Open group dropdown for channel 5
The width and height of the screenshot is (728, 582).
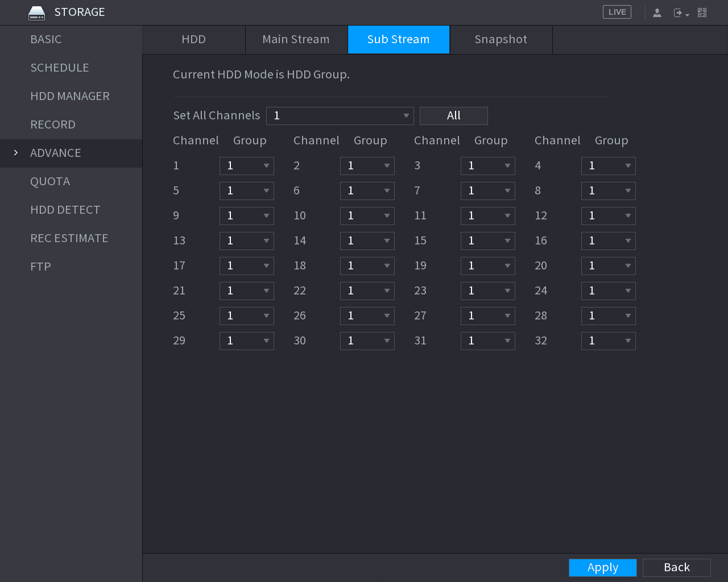(x=247, y=191)
